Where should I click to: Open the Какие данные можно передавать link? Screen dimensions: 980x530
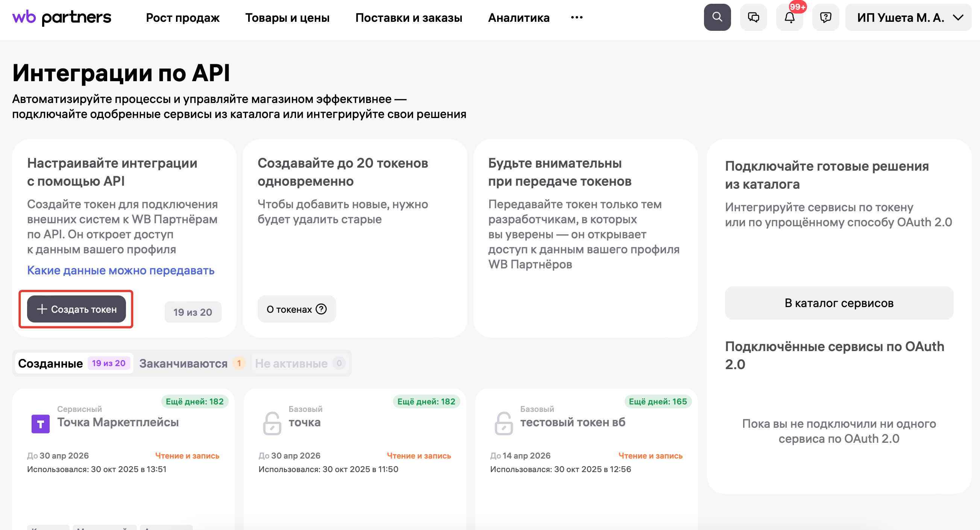click(121, 270)
